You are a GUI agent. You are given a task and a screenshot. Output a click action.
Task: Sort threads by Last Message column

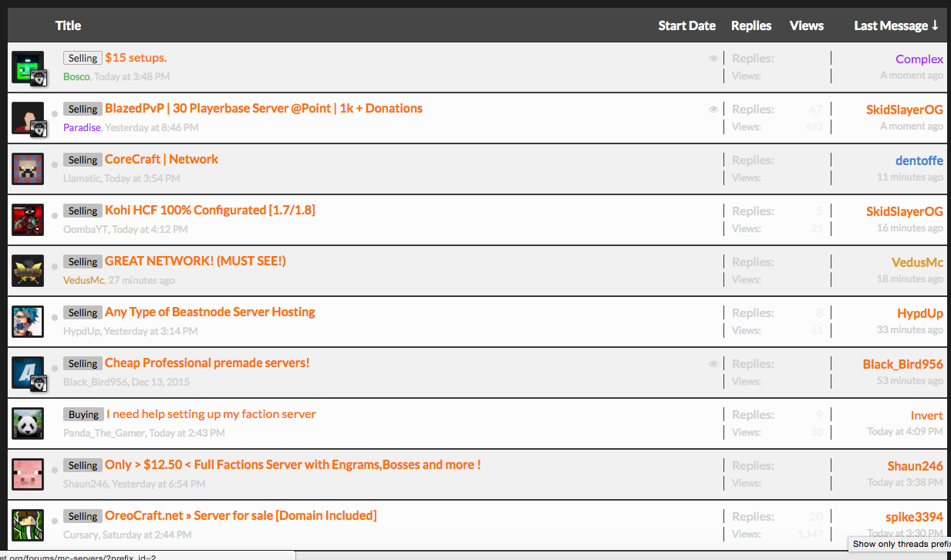895,25
